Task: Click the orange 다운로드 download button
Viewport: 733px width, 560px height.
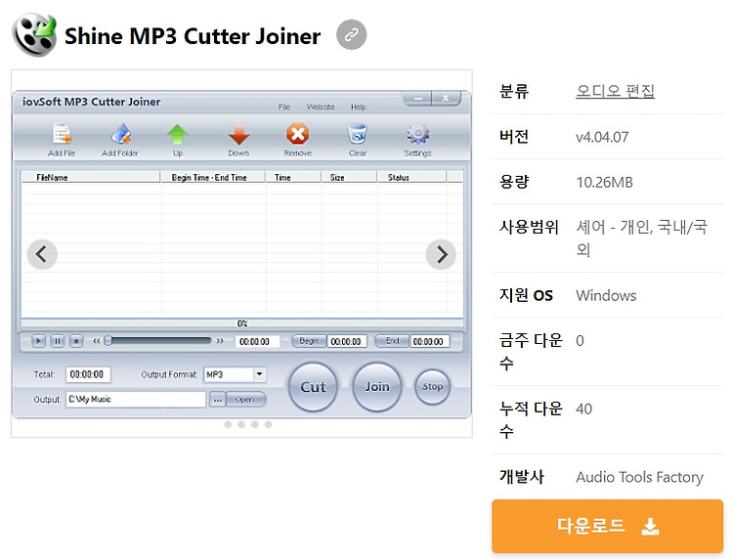Action: click(x=607, y=526)
